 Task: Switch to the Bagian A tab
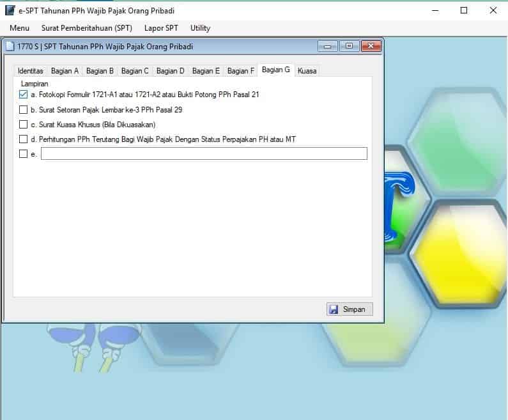coord(65,71)
